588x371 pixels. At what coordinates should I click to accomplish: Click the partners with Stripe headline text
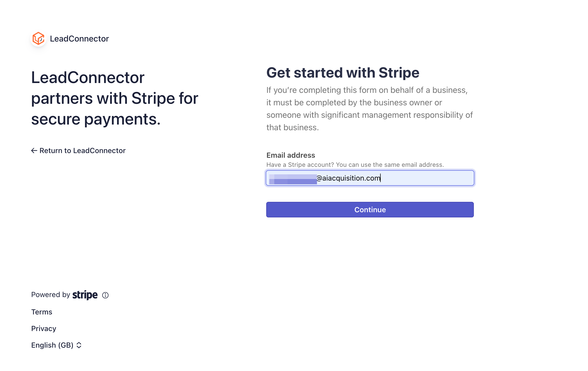click(x=115, y=98)
